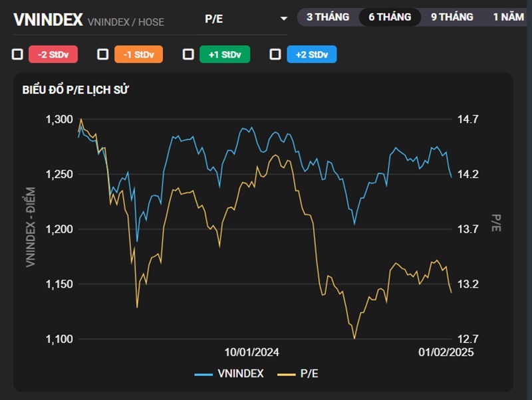This screenshot has width=532, height=400.
Task: Click the BIỂU ĐỒ P/E LỊCH SỬ heading
Action: pos(75,90)
